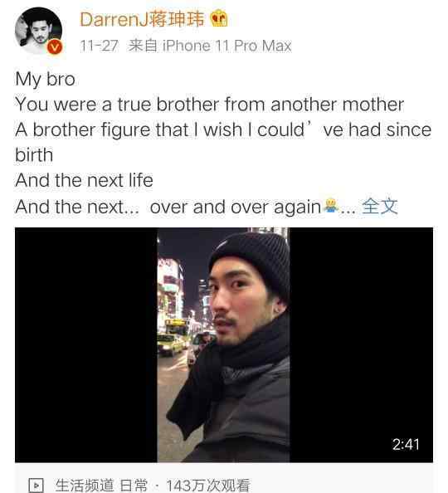Open the 来自 iPhone 11 Pro Max source

tap(210, 46)
